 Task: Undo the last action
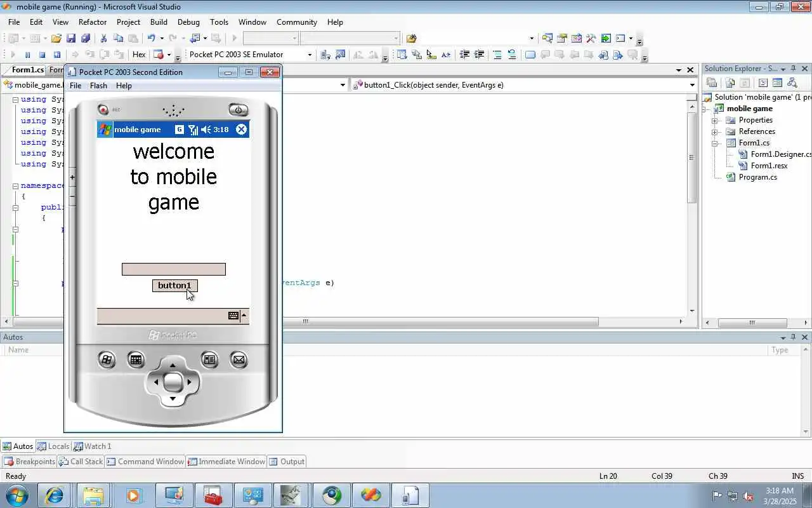tap(151, 39)
